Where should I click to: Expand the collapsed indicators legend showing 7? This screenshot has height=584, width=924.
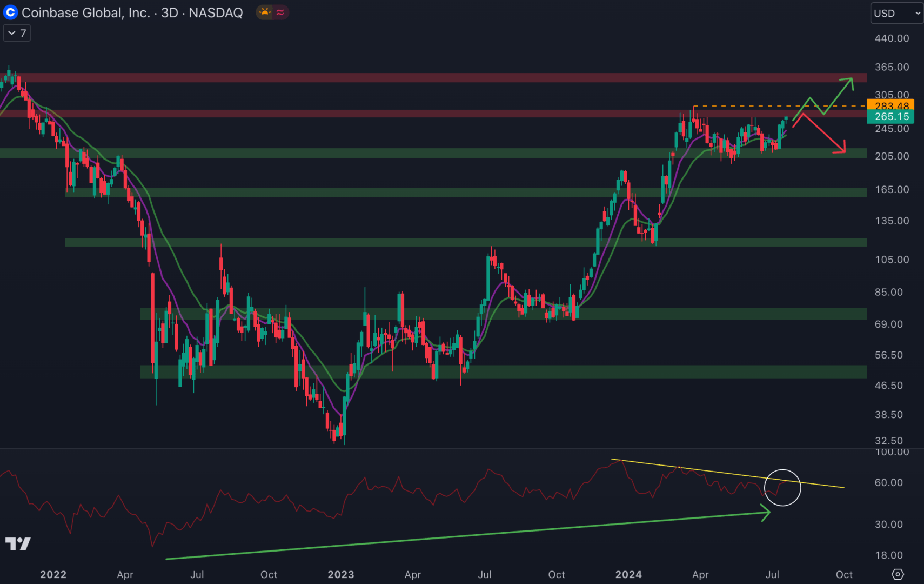[17, 34]
